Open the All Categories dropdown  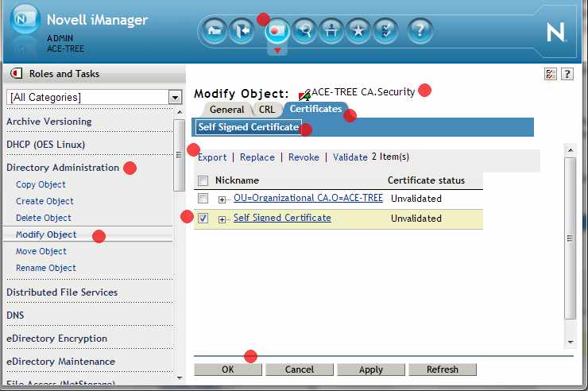tap(175, 98)
